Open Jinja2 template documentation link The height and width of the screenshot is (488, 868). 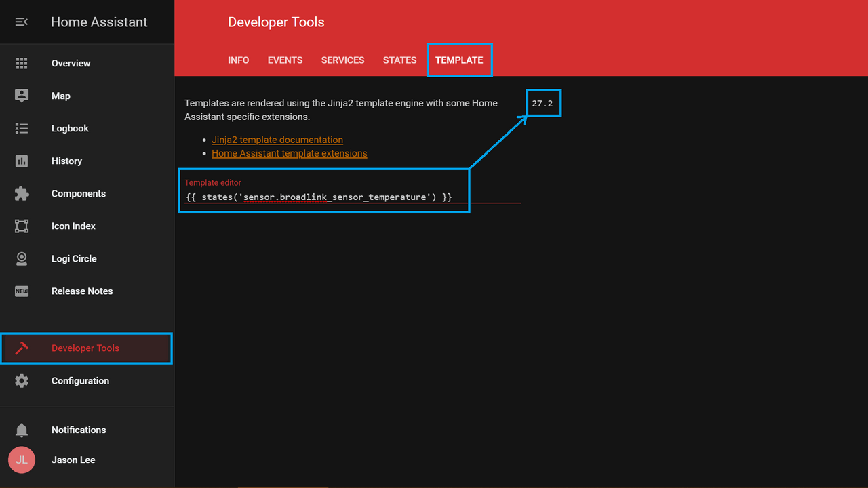coord(277,140)
